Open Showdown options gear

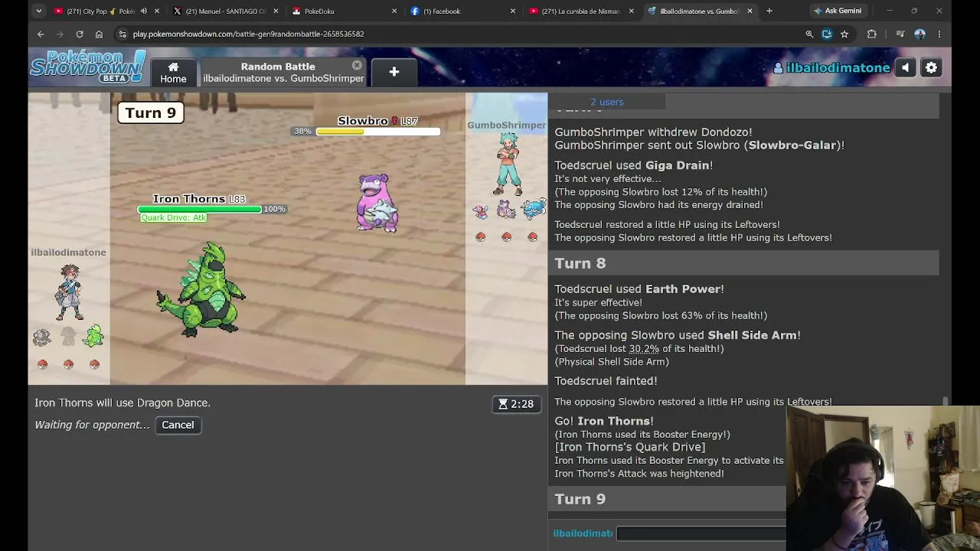click(931, 68)
